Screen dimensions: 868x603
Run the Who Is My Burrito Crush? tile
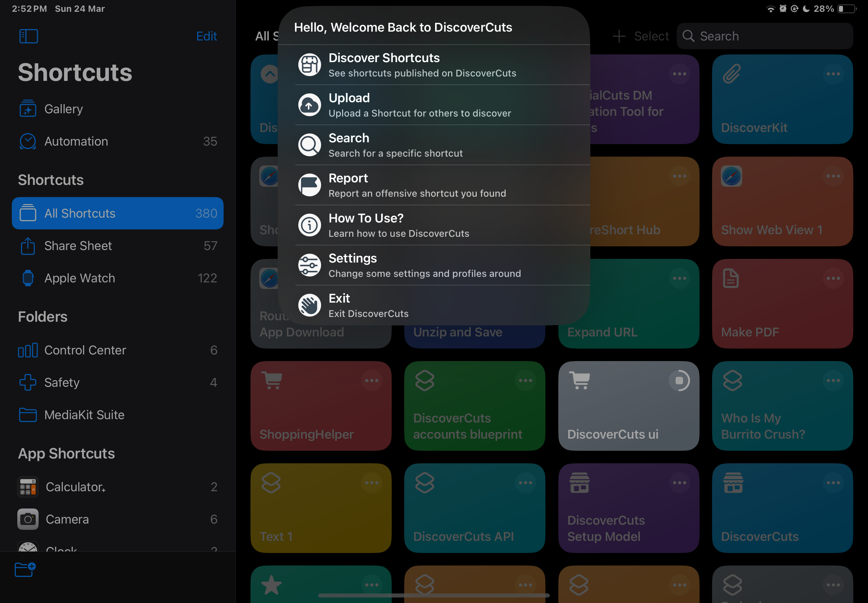(x=782, y=406)
